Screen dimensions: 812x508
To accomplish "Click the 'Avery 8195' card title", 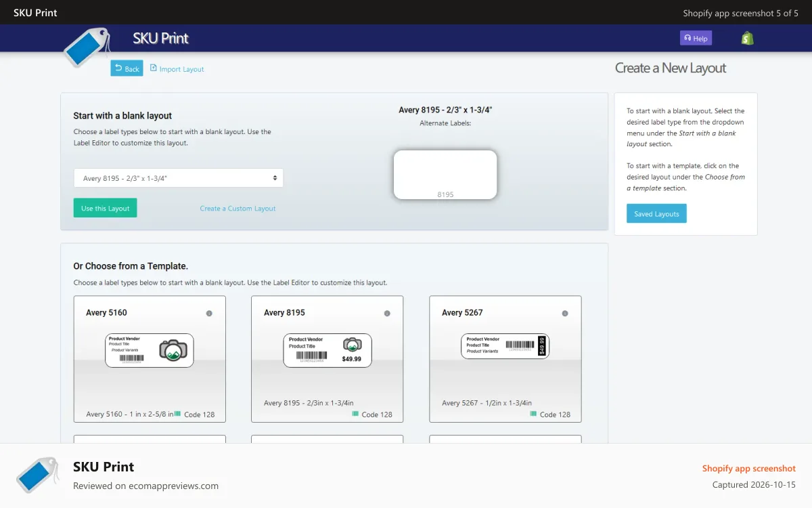I will tap(284, 312).
